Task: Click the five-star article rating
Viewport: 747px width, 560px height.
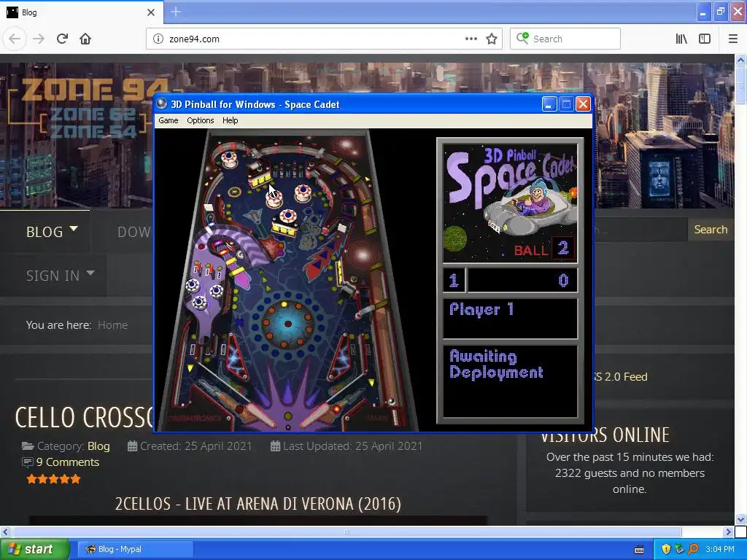Action: (x=53, y=479)
